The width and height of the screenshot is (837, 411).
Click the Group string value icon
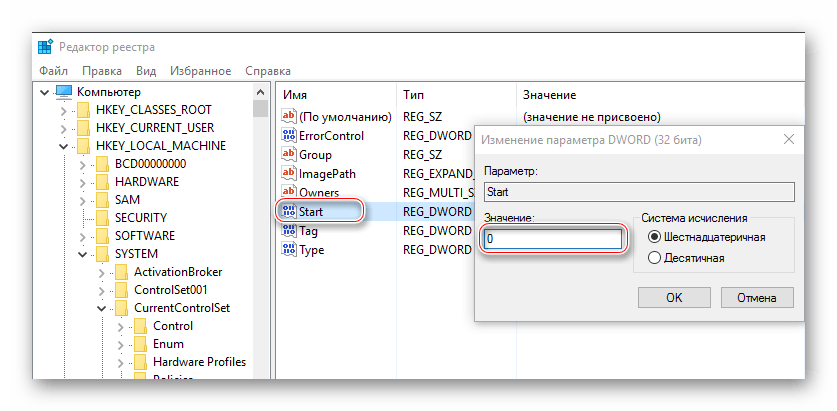(289, 155)
